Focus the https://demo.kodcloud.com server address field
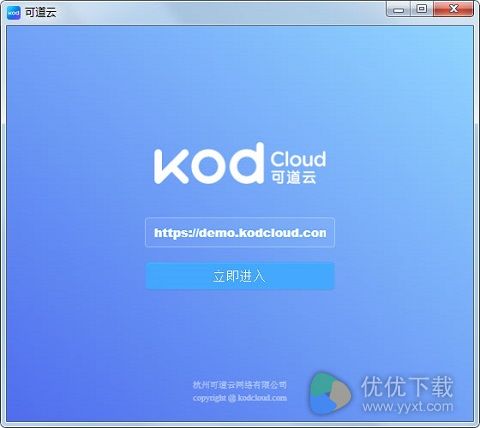The width and height of the screenshot is (480, 428). point(240,232)
